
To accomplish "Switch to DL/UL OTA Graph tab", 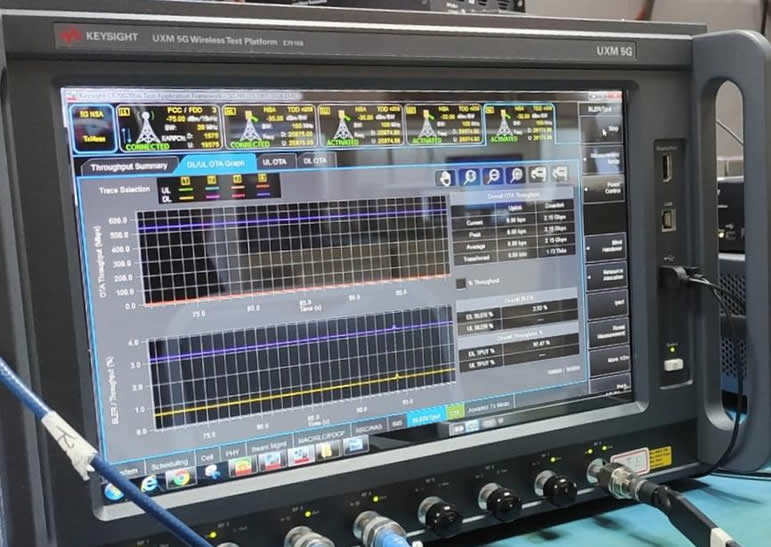I will click(x=216, y=163).
